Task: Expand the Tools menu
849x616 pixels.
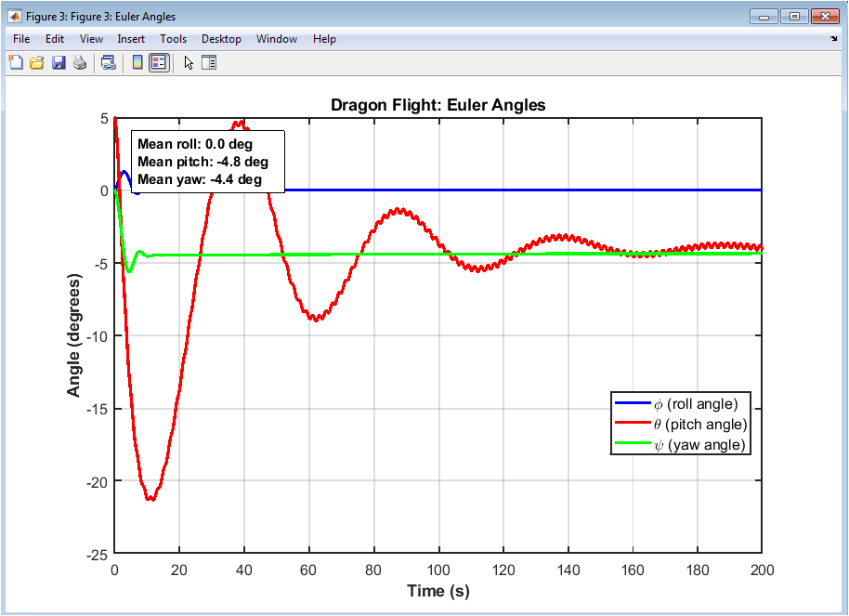Action: click(x=173, y=39)
